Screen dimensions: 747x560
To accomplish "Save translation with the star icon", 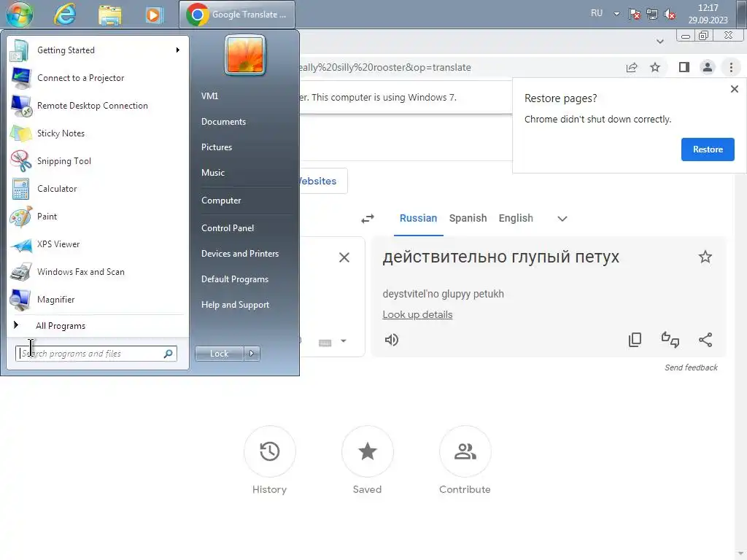I will pos(705,257).
